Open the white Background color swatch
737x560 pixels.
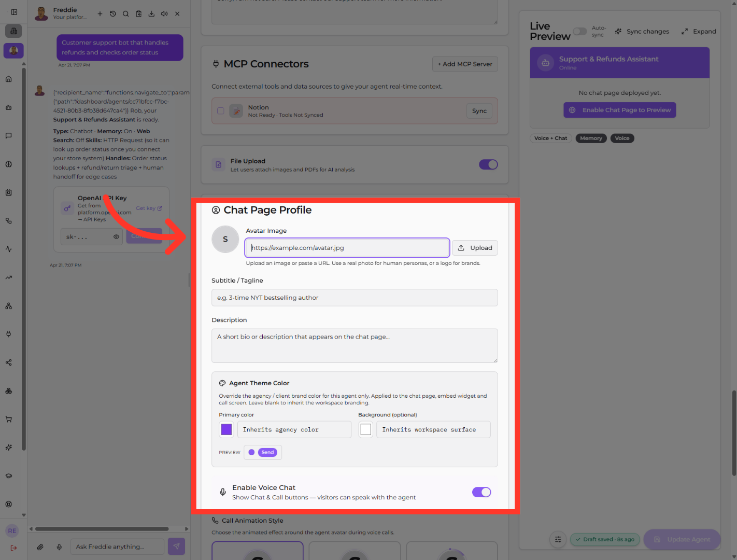pyautogui.click(x=366, y=429)
